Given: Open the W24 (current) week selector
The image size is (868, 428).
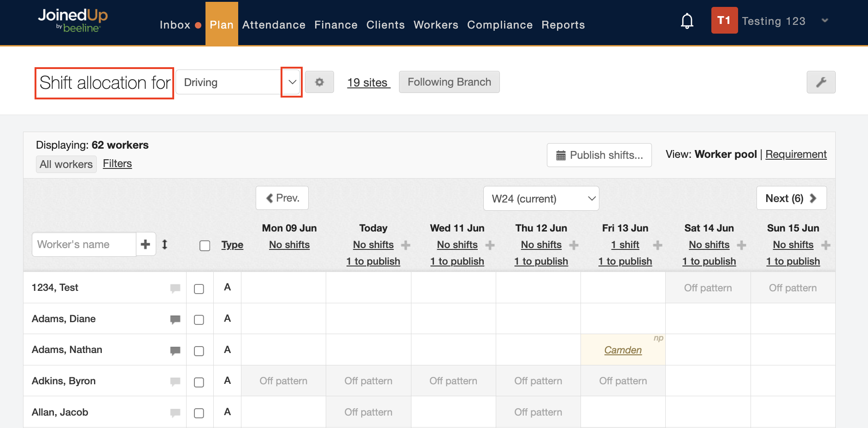Looking at the screenshot, I should [x=541, y=199].
